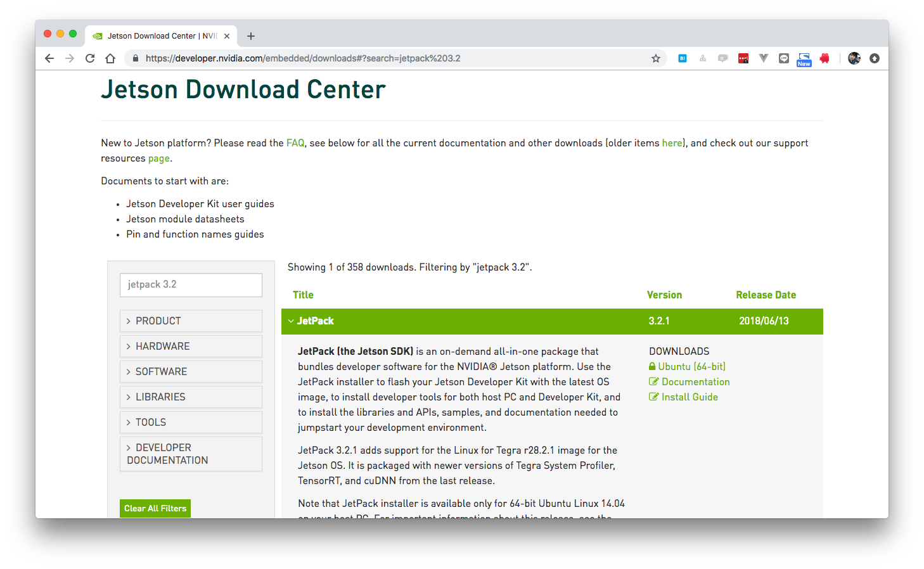Collapse the JetPack row chevron
This screenshot has width=924, height=569.
pos(291,321)
